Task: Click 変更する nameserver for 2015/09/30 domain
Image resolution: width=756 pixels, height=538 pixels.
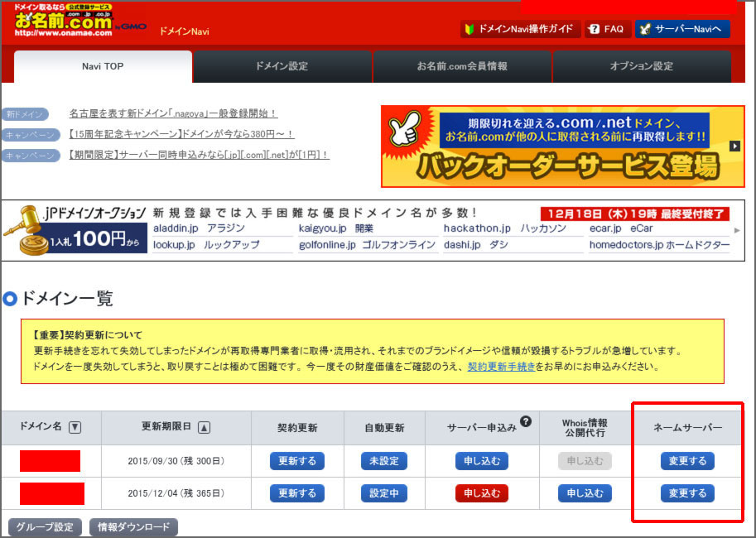Action: tap(687, 461)
